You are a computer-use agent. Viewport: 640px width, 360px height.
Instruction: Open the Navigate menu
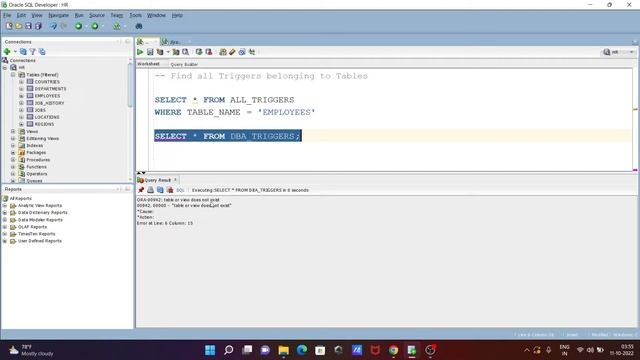point(58,15)
